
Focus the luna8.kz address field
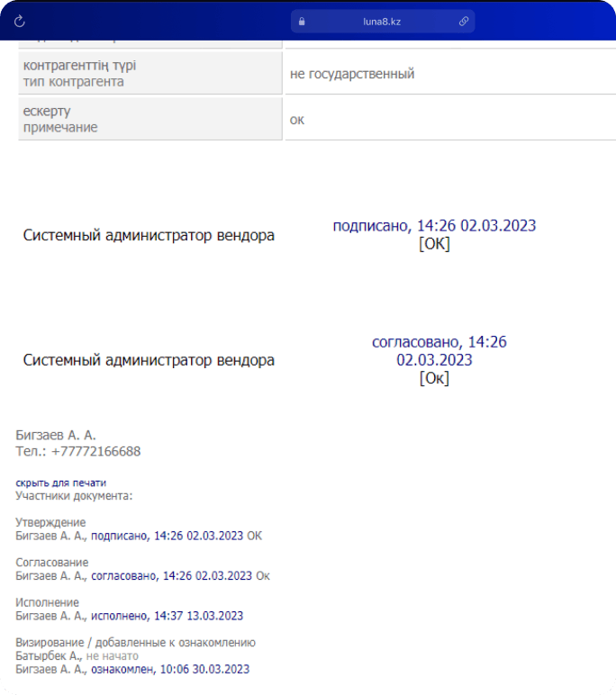383,21
